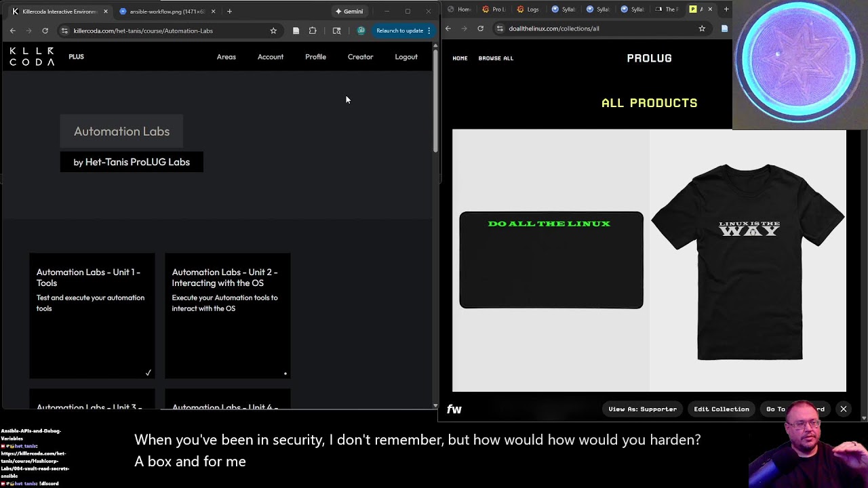This screenshot has height=488, width=868.
Task: Open the search tabs icon in left browser
Action: click(336, 30)
